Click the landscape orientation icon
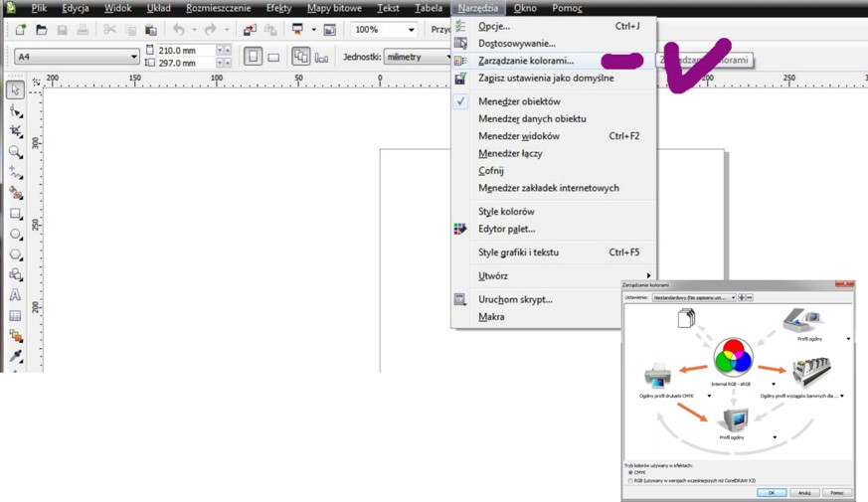 273,58
